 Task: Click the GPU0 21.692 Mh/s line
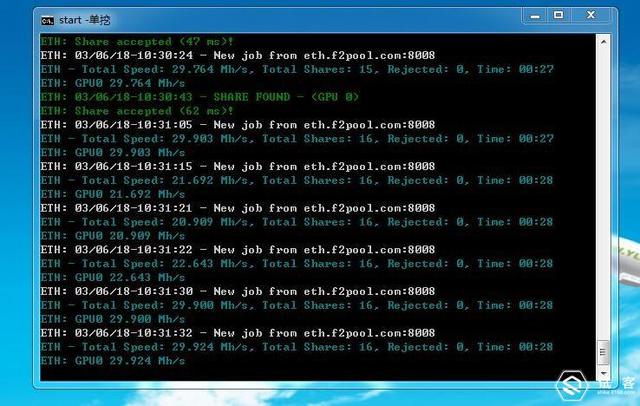[113, 194]
